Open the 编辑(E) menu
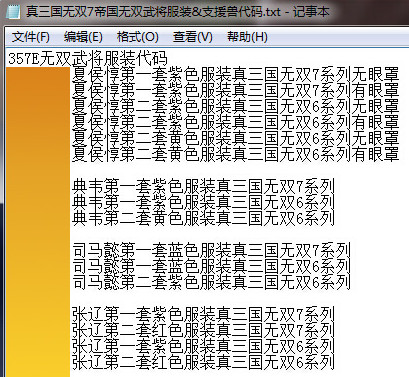The width and height of the screenshot is (409, 377). click(83, 37)
